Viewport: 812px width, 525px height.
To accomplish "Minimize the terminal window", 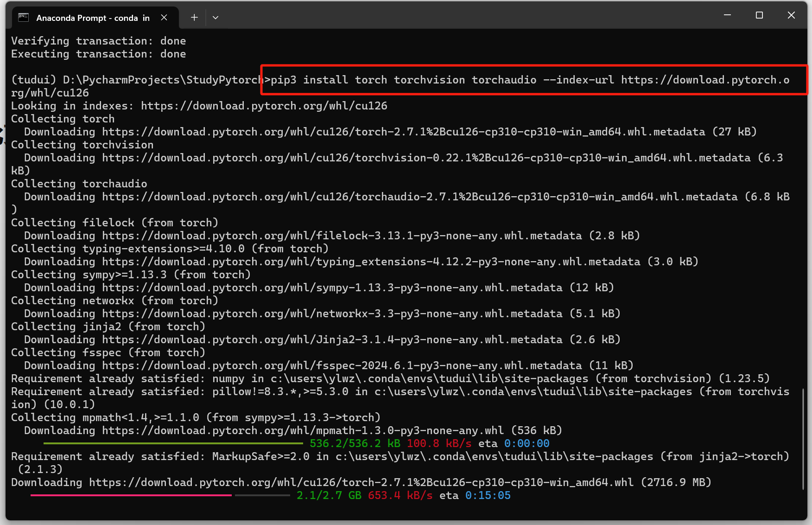I will [727, 15].
